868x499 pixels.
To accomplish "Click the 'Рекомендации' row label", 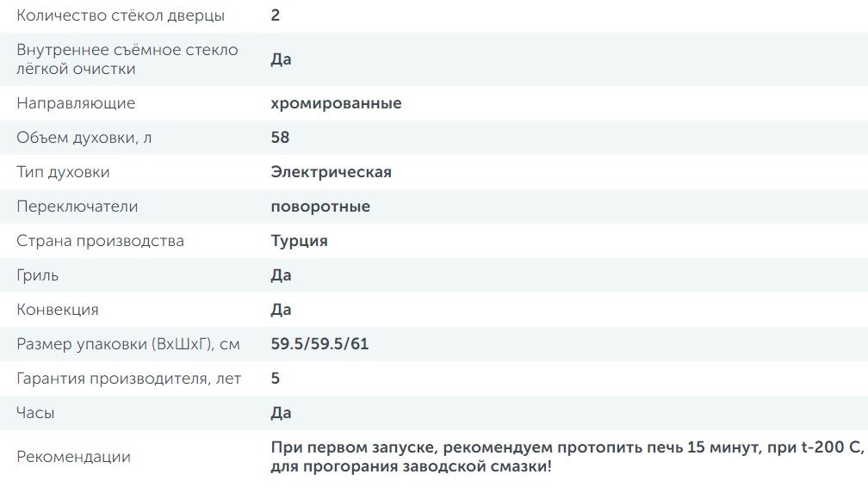I will (x=73, y=457).
